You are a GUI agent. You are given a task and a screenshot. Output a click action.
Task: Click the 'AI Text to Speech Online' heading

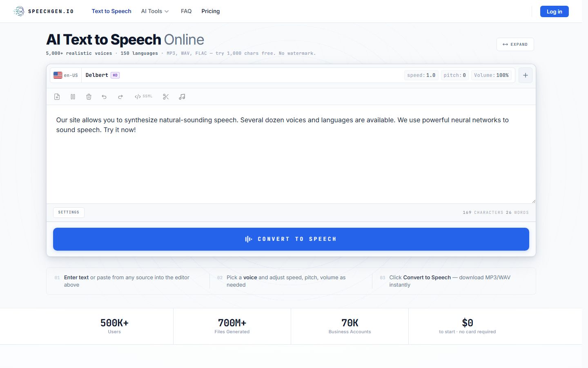coord(125,40)
